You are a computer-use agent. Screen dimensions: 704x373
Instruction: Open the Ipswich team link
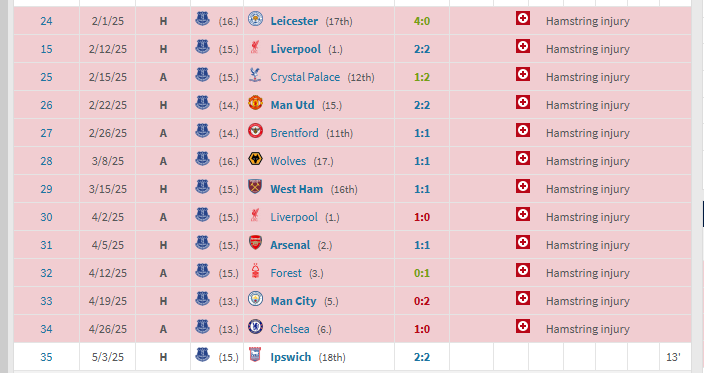[290, 357]
